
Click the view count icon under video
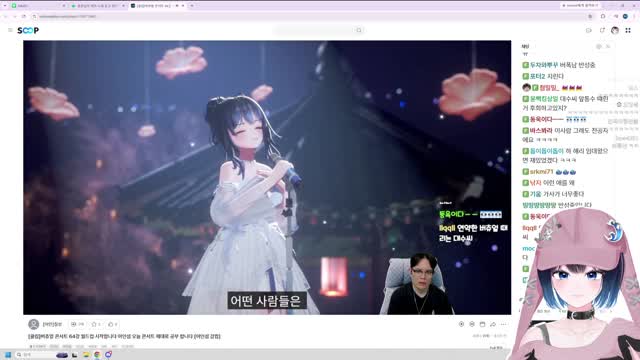click(73, 324)
